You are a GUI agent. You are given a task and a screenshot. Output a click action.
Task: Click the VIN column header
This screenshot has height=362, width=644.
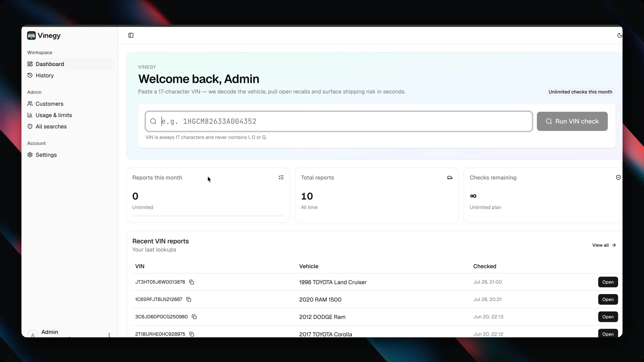140,266
